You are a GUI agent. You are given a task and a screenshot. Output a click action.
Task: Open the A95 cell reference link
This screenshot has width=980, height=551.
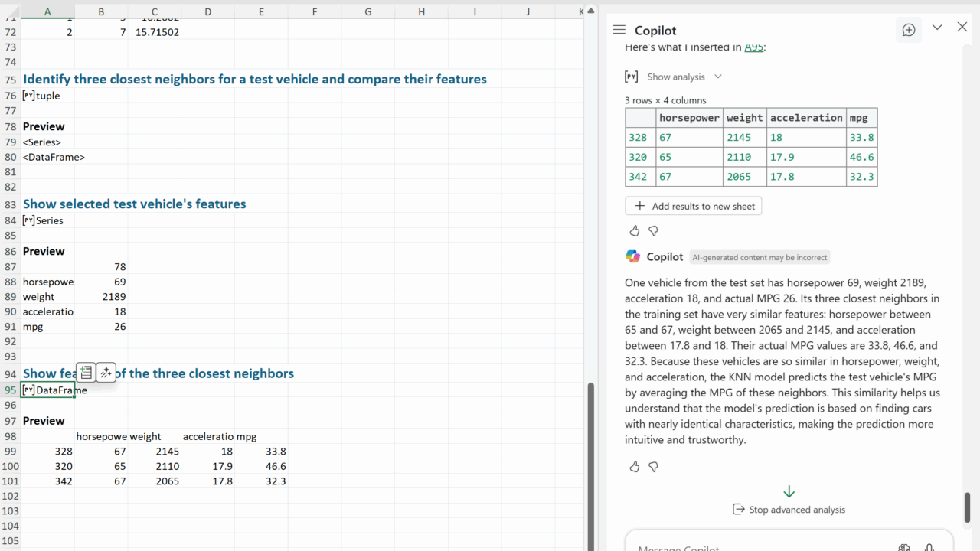click(x=753, y=47)
